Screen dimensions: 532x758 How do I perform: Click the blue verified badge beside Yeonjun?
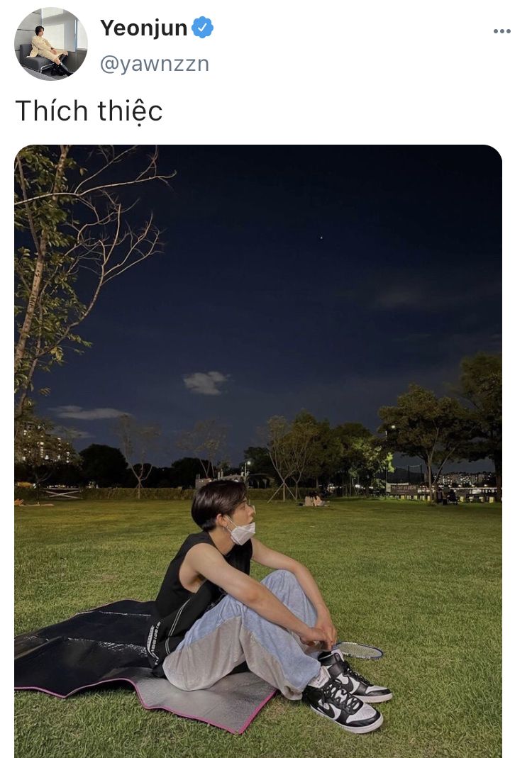pyautogui.click(x=203, y=27)
